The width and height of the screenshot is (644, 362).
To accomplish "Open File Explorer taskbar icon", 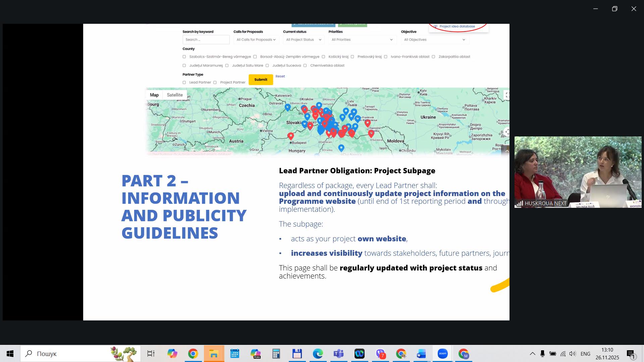I will (214, 354).
